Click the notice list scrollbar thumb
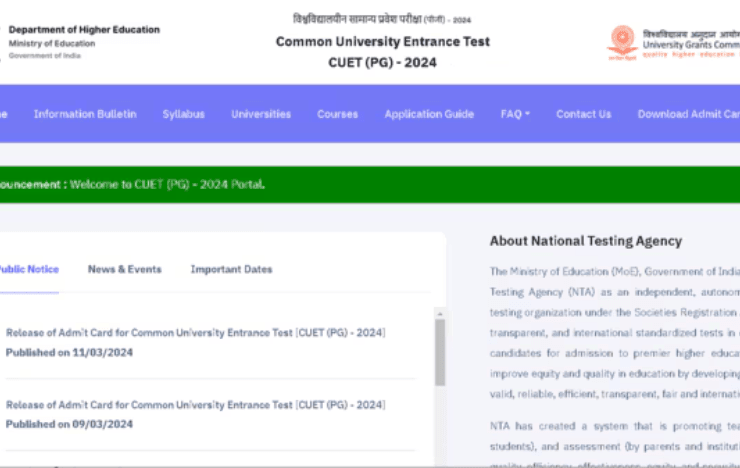 coord(440,352)
